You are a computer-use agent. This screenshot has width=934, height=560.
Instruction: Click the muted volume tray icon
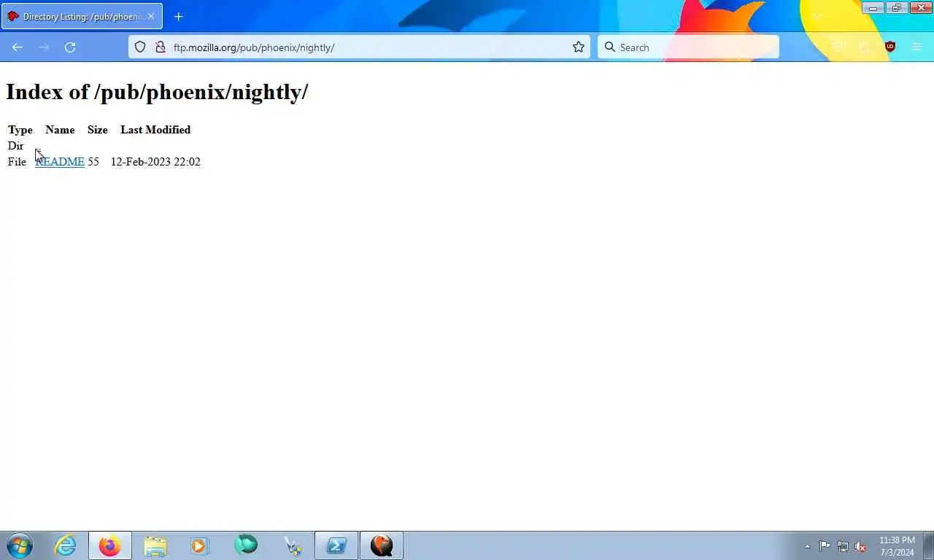[x=860, y=546]
